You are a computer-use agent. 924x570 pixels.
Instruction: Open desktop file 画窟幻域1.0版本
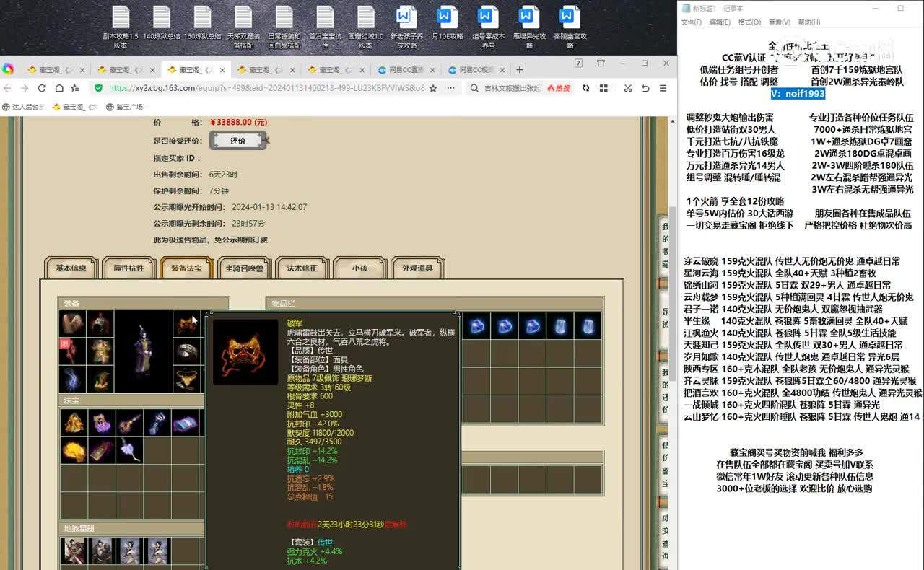[366, 27]
